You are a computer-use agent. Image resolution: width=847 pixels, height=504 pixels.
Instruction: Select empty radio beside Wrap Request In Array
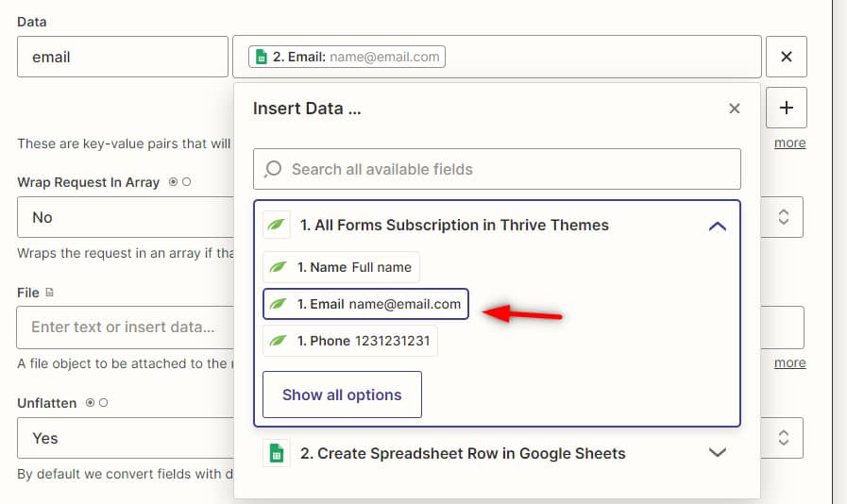(x=186, y=182)
